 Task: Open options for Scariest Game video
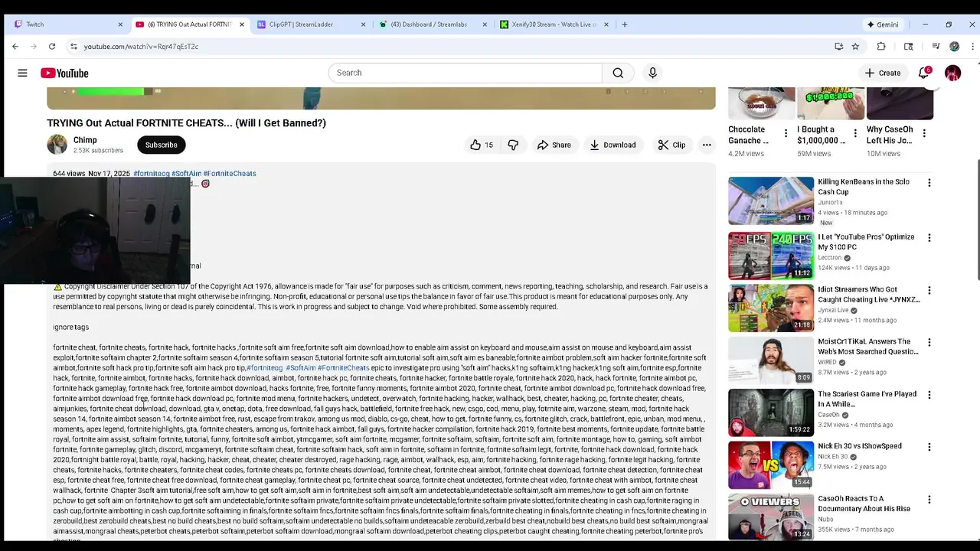(929, 395)
